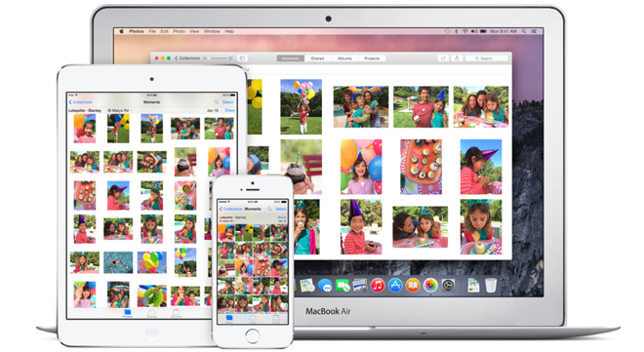Open Spotlight search in the menu bar
This screenshot has height=352, width=644.
pos(524,31)
